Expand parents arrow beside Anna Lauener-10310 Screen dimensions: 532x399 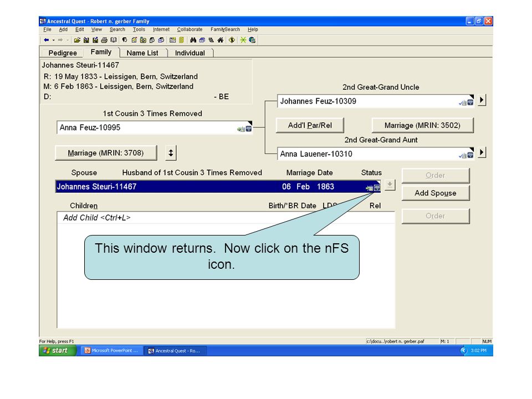[x=482, y=152]
